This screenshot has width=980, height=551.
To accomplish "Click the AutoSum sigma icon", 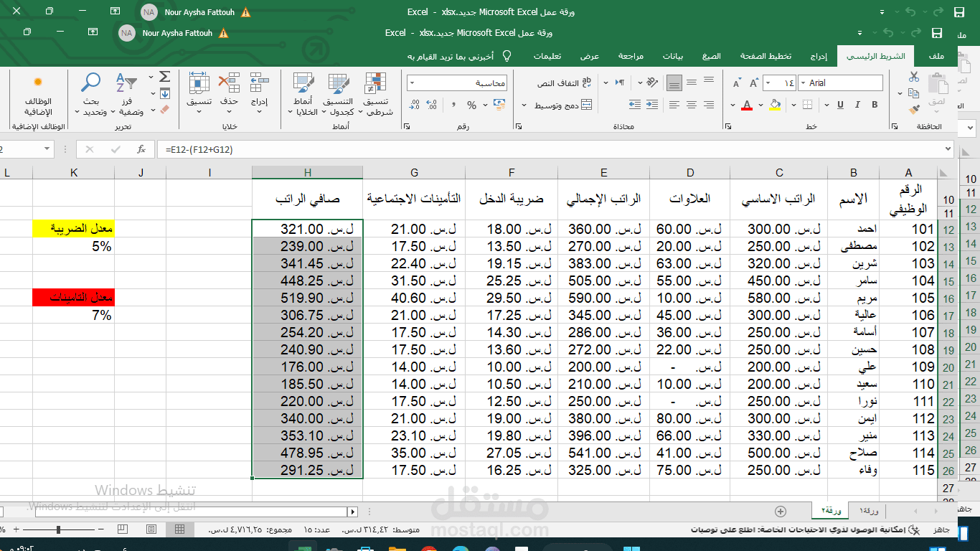I will click(x=164, y=77).
